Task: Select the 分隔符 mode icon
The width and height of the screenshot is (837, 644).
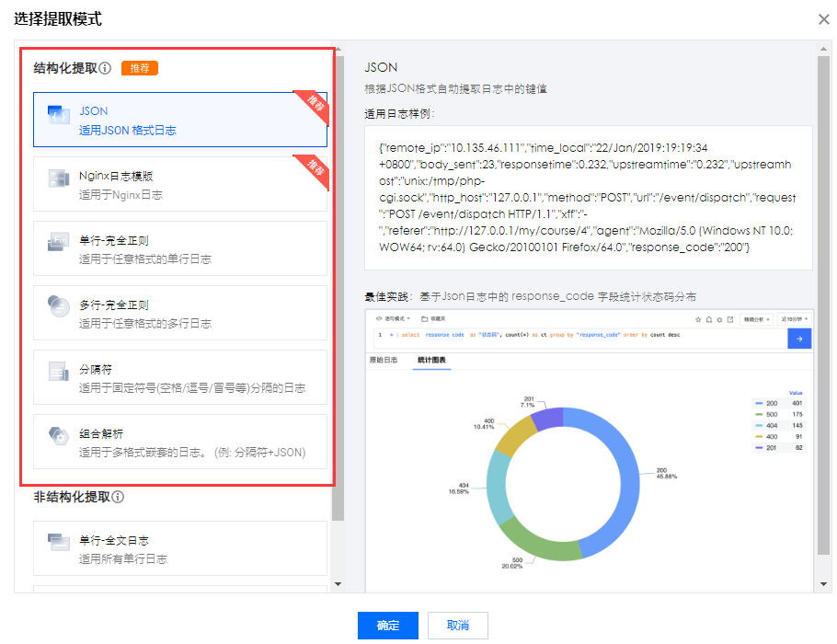Action: pos(57,377)
